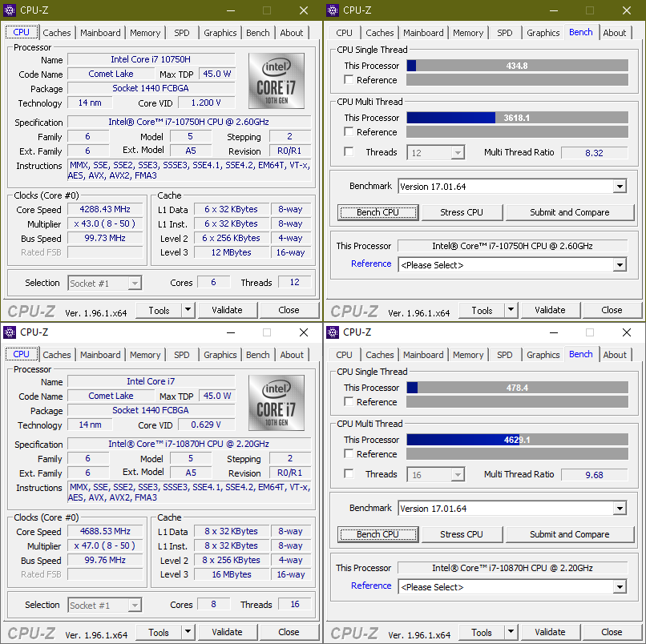
Task: Click Intel Core i7 logo in i7-10870H CPU window
Action: click(x=277, y=403)
